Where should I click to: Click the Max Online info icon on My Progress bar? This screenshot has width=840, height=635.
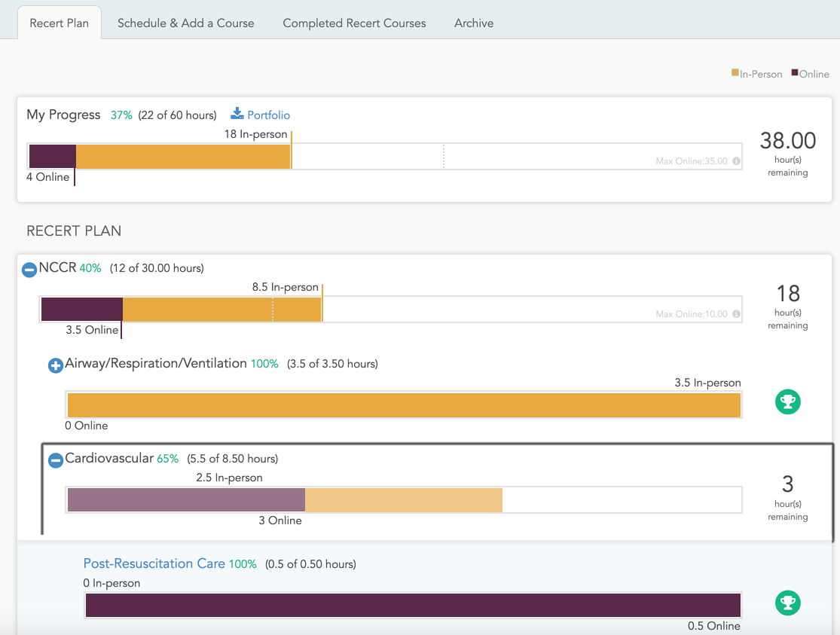736,160
